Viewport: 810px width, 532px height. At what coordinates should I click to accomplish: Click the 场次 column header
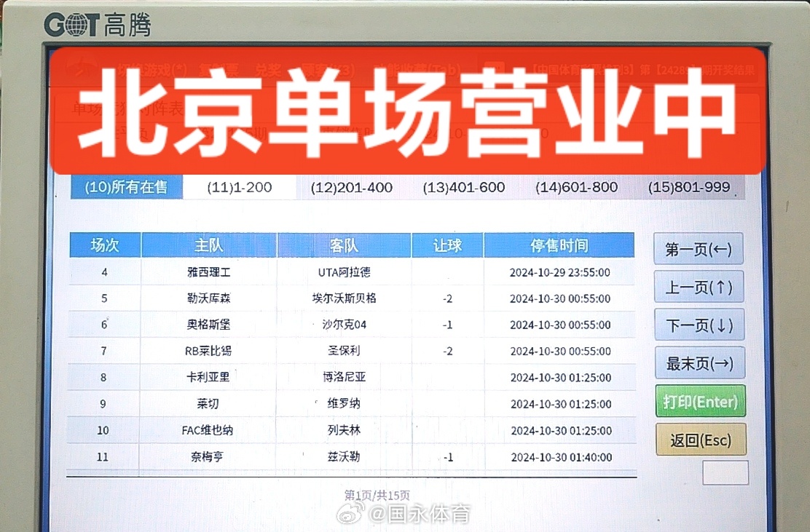coord(105,245)
